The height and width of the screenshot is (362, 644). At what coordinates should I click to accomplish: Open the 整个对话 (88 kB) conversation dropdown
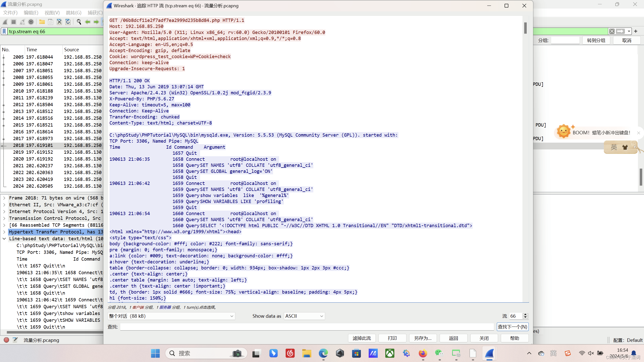tap(171, 316)
